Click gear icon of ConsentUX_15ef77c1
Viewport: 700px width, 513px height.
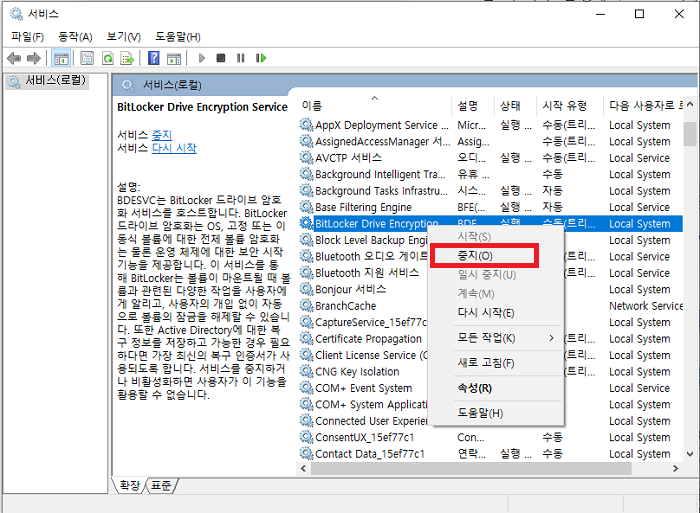coord(306,437)
